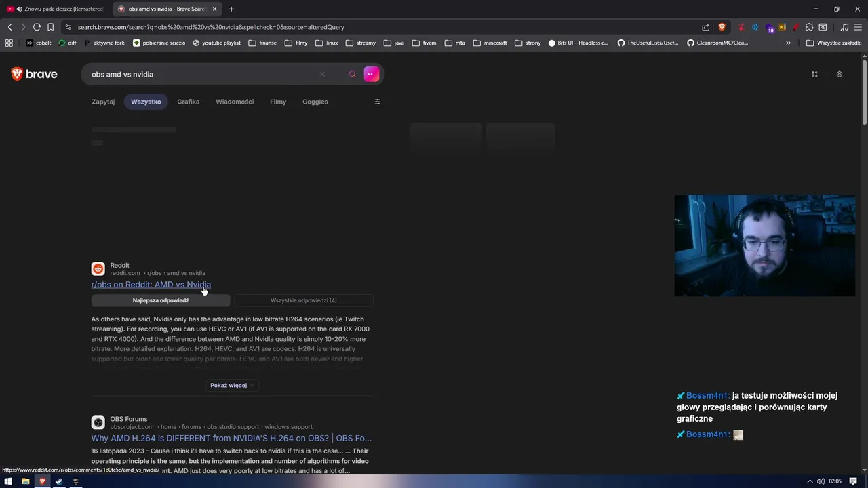Open the cobalt bookmark
The width and height of the screenshot is (868, 488).
point(38,43)
